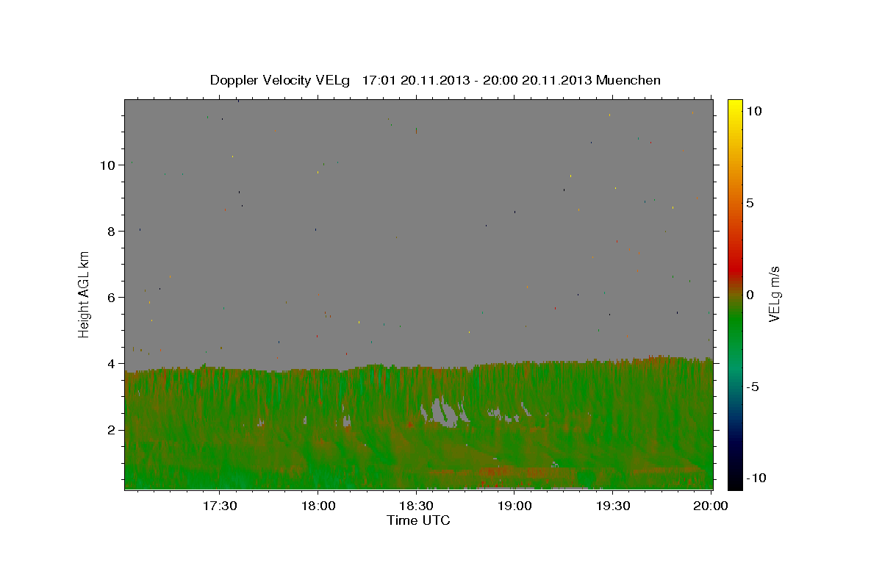Click the yellow top of the colorbar
882x588 pixels.
click(735, 107)
